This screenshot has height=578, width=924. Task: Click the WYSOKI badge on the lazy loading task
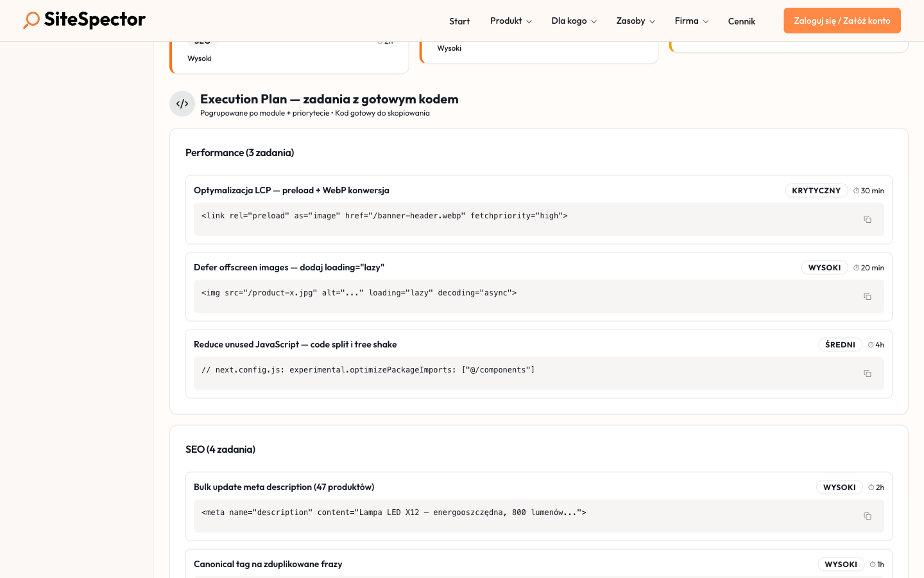click(825, 267)
